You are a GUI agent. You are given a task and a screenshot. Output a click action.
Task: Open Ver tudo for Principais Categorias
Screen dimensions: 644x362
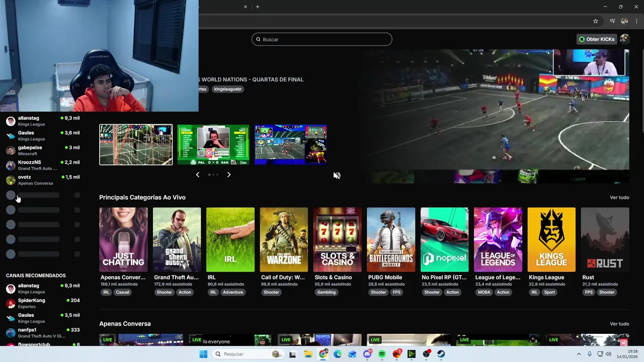619,198
